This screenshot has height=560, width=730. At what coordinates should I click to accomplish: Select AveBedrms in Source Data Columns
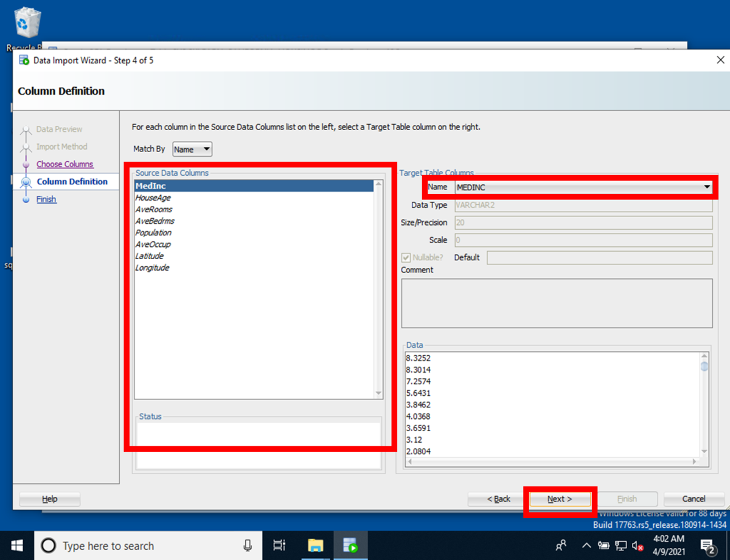coord(254,221)
